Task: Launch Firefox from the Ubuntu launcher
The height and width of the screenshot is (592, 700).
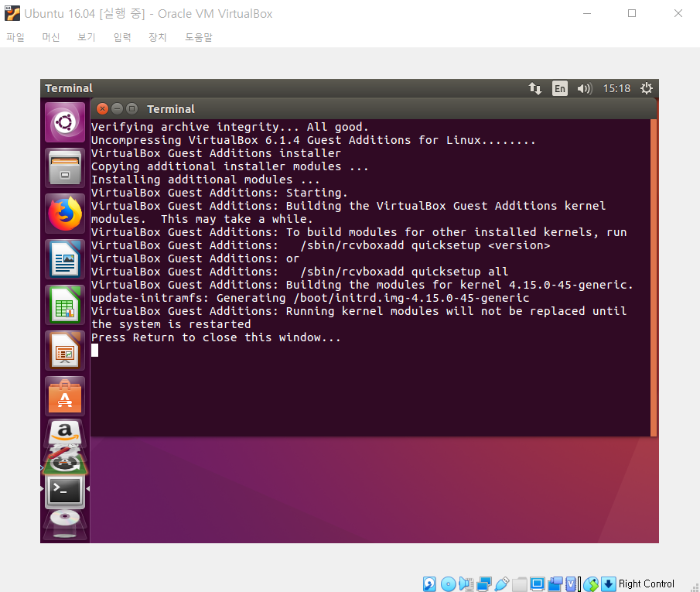Action: (65, 214)
